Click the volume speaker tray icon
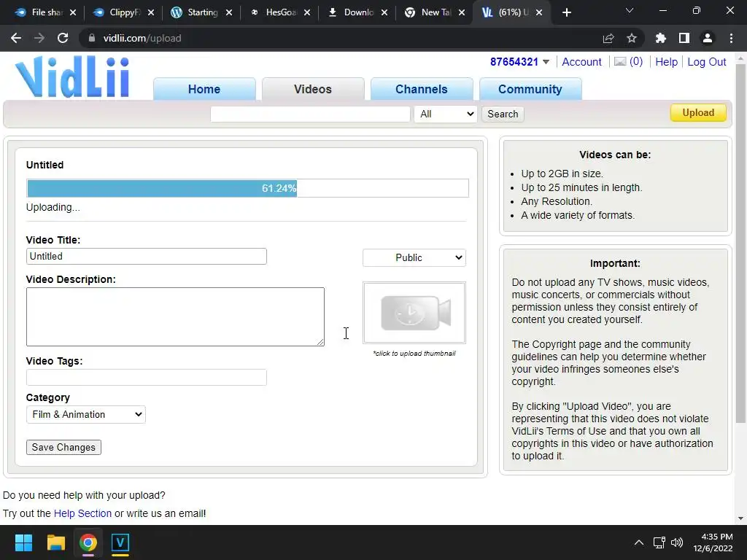Viewport: 747px width, 560px height. click(676, 542)
